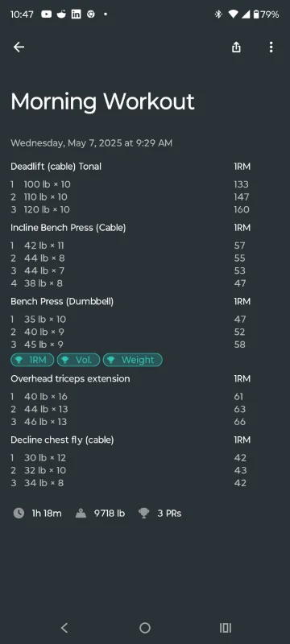Viewport: 290px width, 644px height.
Task: Tap the share workout icon
Action: 236,47
